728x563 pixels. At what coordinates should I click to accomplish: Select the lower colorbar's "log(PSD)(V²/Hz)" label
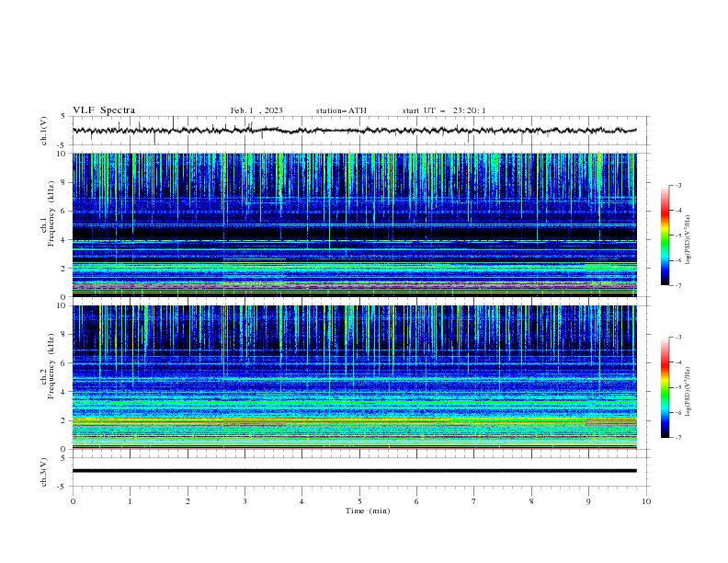click(688, 391)
